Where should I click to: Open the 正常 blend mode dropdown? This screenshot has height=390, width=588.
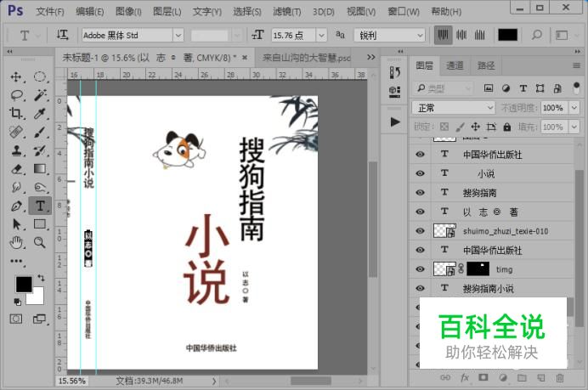click(454, 108)
